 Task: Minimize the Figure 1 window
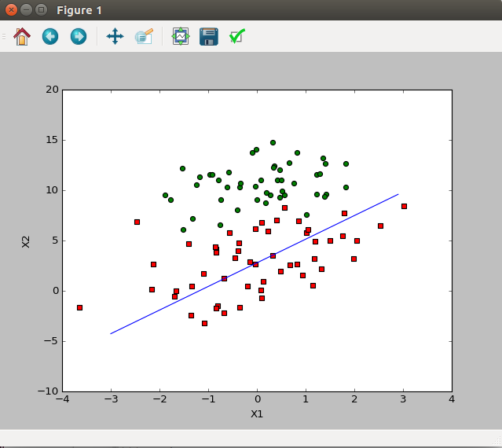(x=26, y=10)
